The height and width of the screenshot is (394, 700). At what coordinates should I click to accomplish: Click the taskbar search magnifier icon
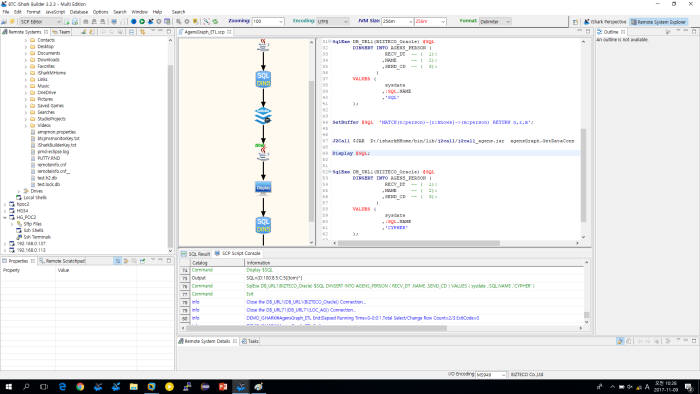click(26, 387)
